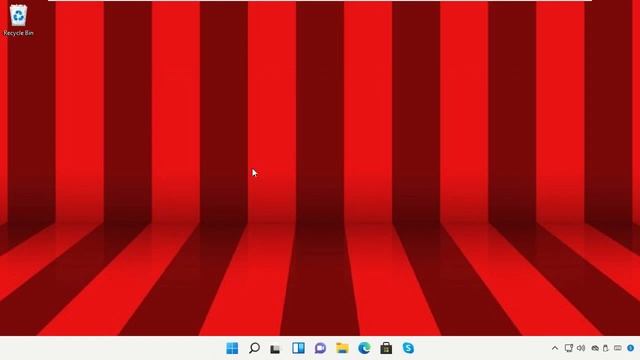This screenshot has height=360, width=640.
Task: Open the blue notification badge
Action: coord(631,348)
